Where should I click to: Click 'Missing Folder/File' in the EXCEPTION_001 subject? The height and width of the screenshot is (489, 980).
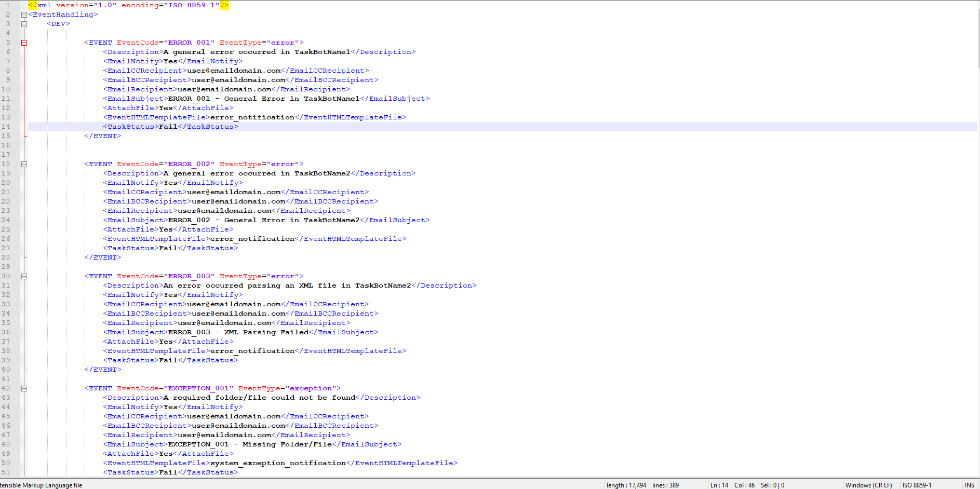[287, 444]
